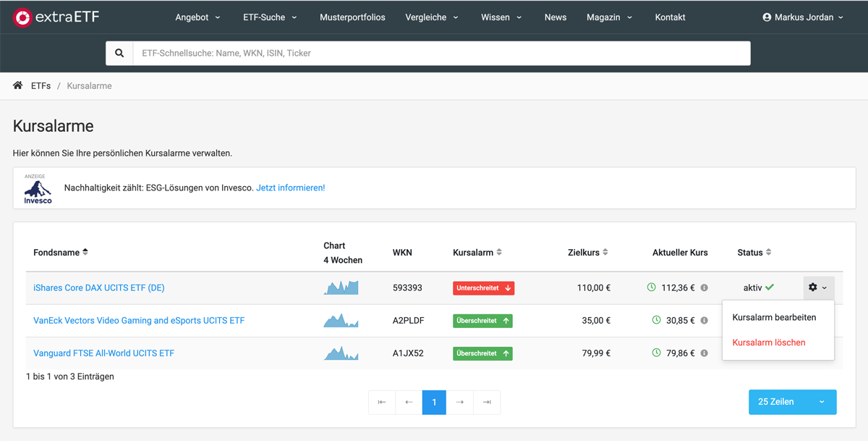Click target price 79,99 €
The width and height of the screenshot is (868, 441).
596,353
